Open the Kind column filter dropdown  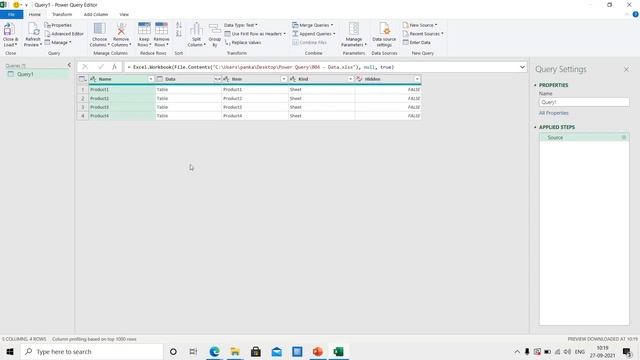350,79
